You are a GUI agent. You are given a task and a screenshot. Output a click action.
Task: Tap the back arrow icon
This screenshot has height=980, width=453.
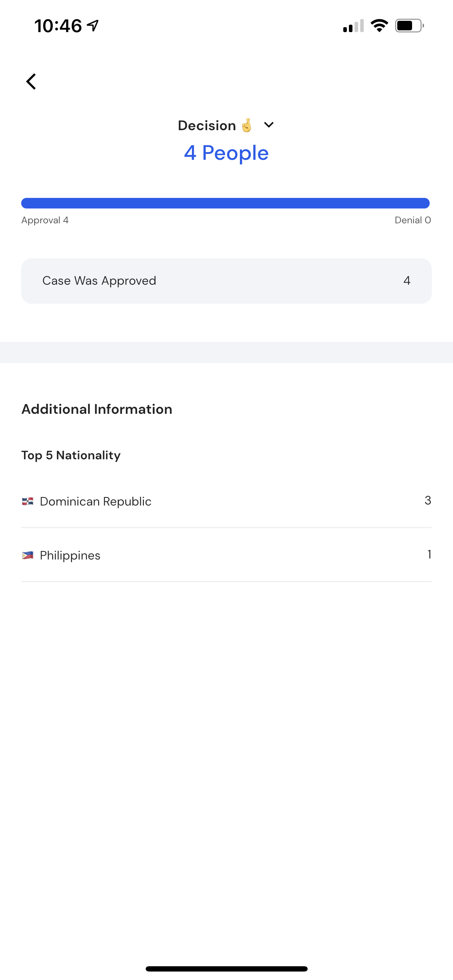(31, 81)
